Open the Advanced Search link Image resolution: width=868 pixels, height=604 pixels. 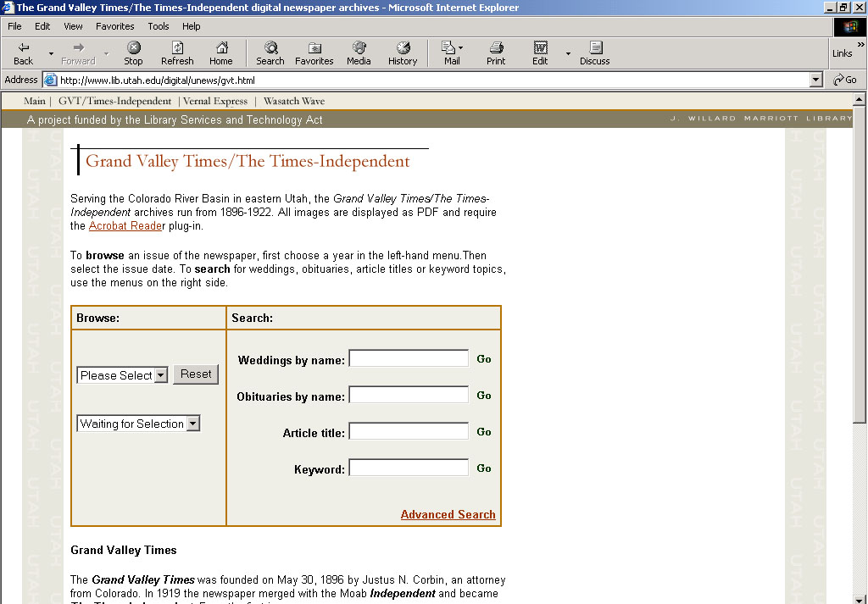(x=448, y=514)
